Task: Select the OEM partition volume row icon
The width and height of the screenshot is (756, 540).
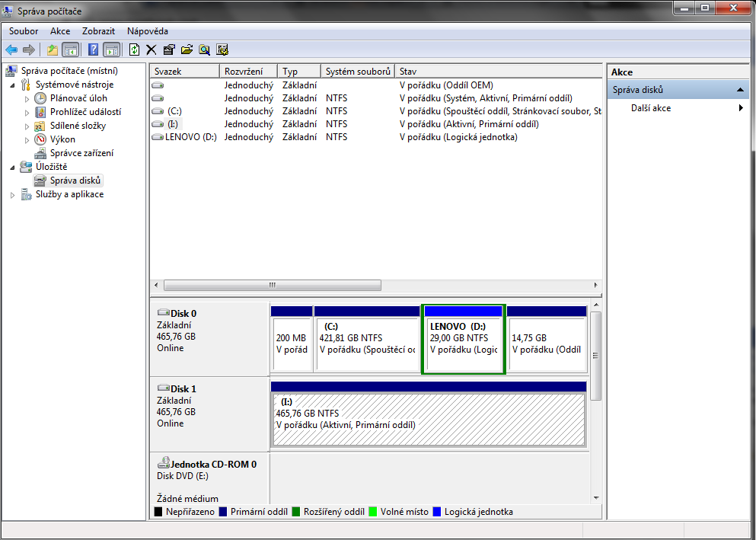Action: click(x=158, y=85)
